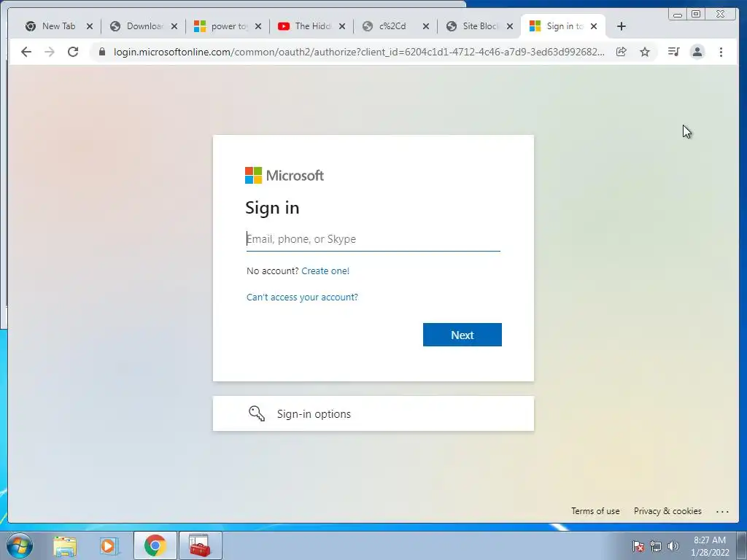This screenshot has width=747, height=560.
Task: Click the Email, phone, or Skype field
Action: click(373, 239)
